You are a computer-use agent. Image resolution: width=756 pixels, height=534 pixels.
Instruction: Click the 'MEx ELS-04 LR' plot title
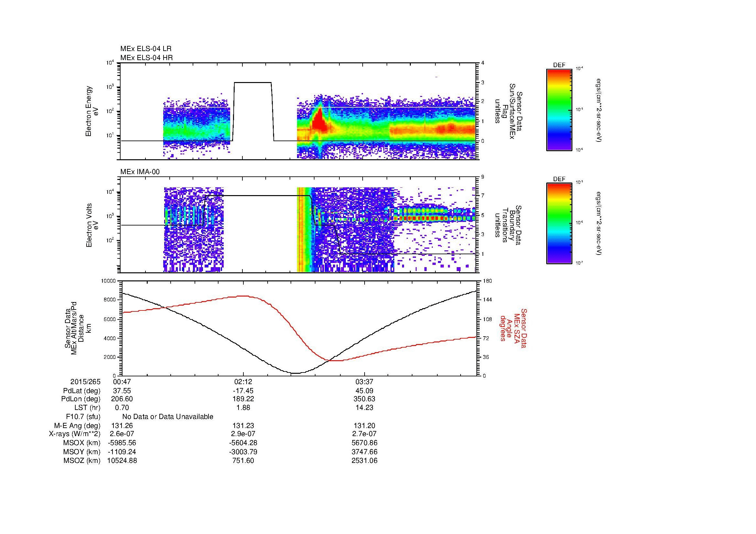click(146, 49)
